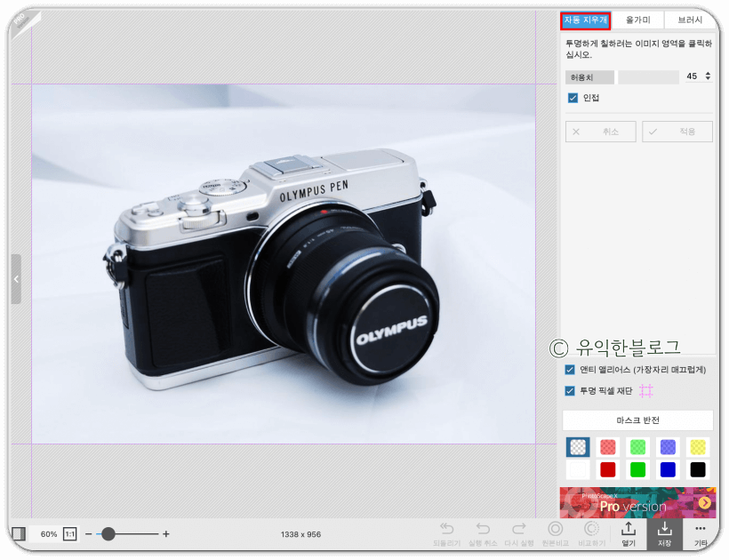Open the 기타 more options menu

pyautogui.click(x=701, y=533)
